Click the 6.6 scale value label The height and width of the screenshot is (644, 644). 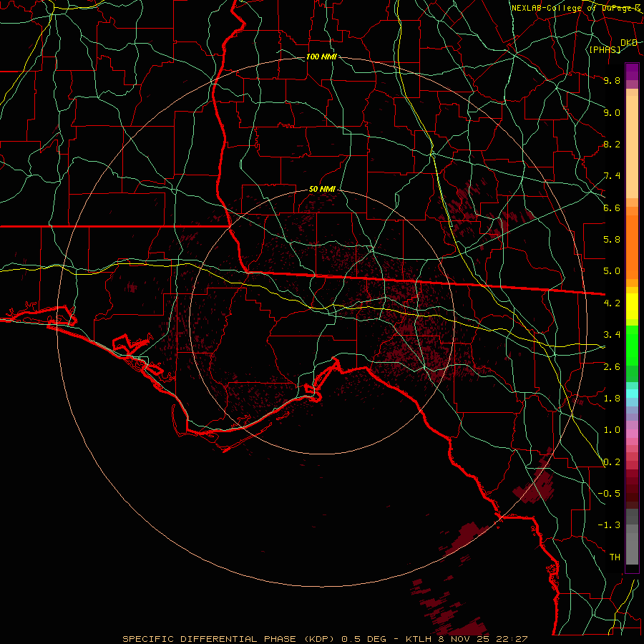[x=612, y=208]
